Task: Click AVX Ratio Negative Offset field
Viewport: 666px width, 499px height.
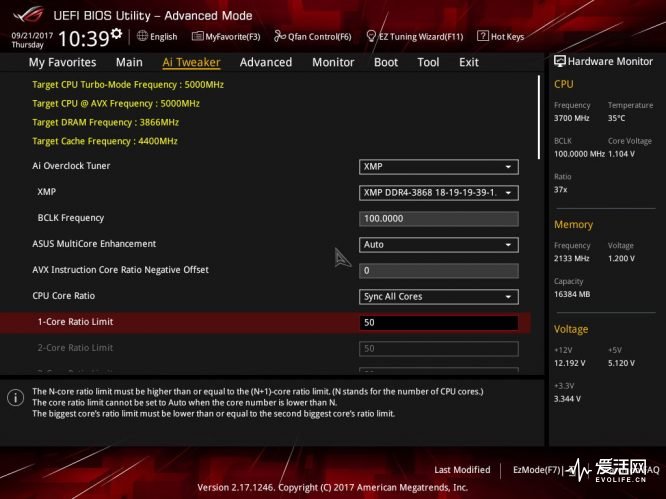Action: (x=438, y=271)
